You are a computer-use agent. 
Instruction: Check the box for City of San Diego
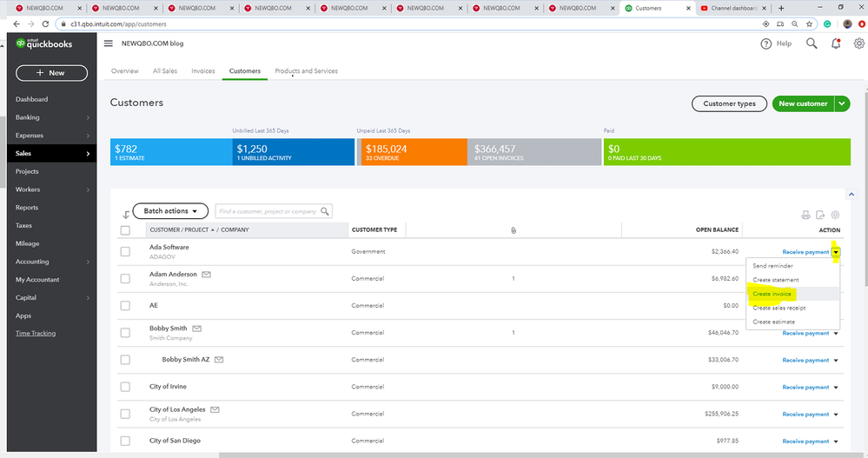pyautogui.click(x=126, y=441)
